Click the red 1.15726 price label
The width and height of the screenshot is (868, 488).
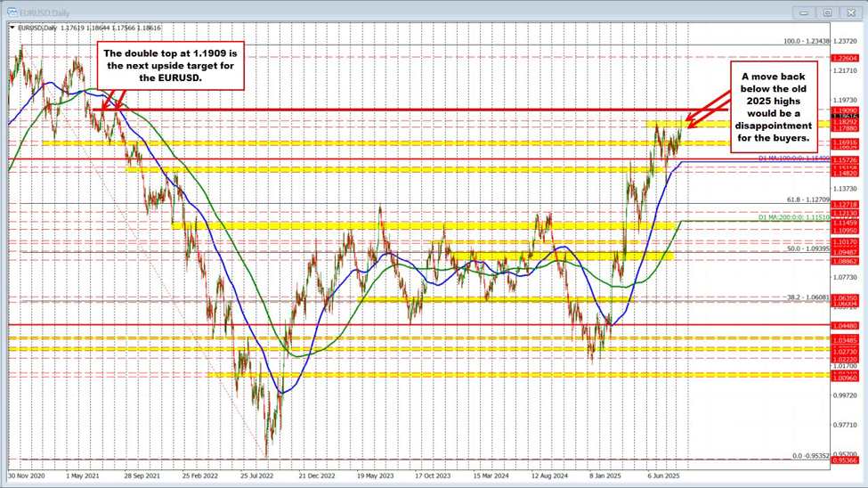[x=844, y=160]
